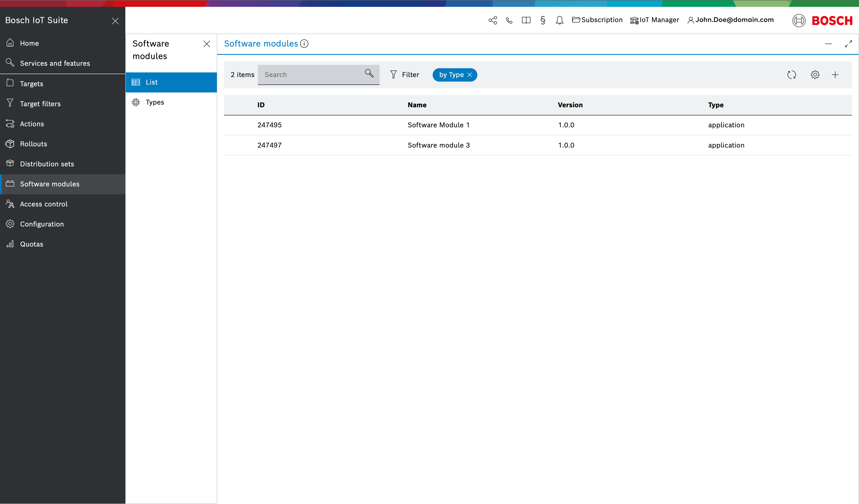Open the Filter options

tap(405, 75)
